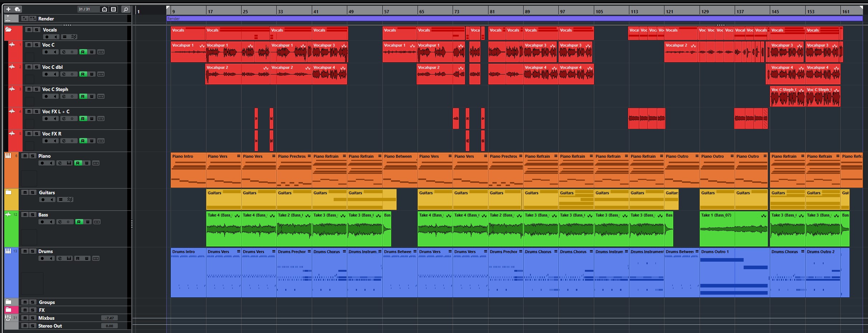Open the instrument panel for Drums track

pos(69,258)
